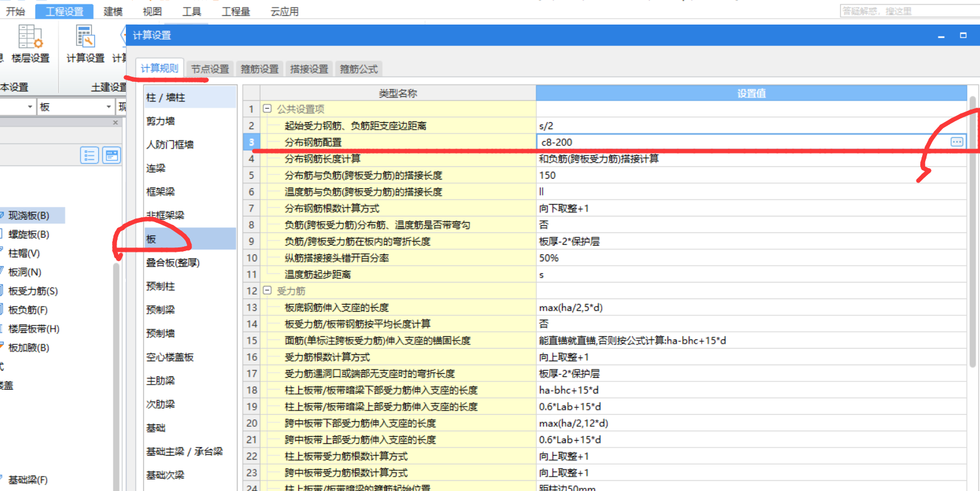The height and width of the screenshot is (491, 980).
Task: Open the 板 component type dropdown
Action: coord(110,107)
